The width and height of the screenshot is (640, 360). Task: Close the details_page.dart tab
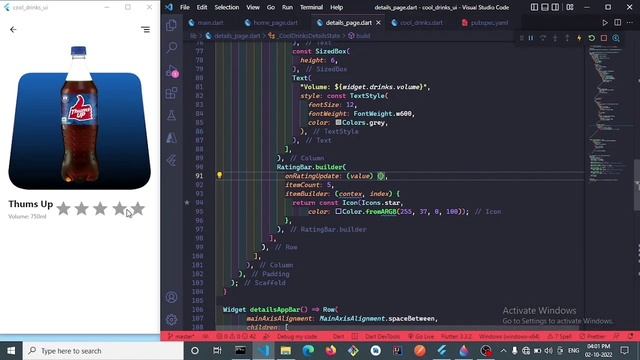point(378,22)
